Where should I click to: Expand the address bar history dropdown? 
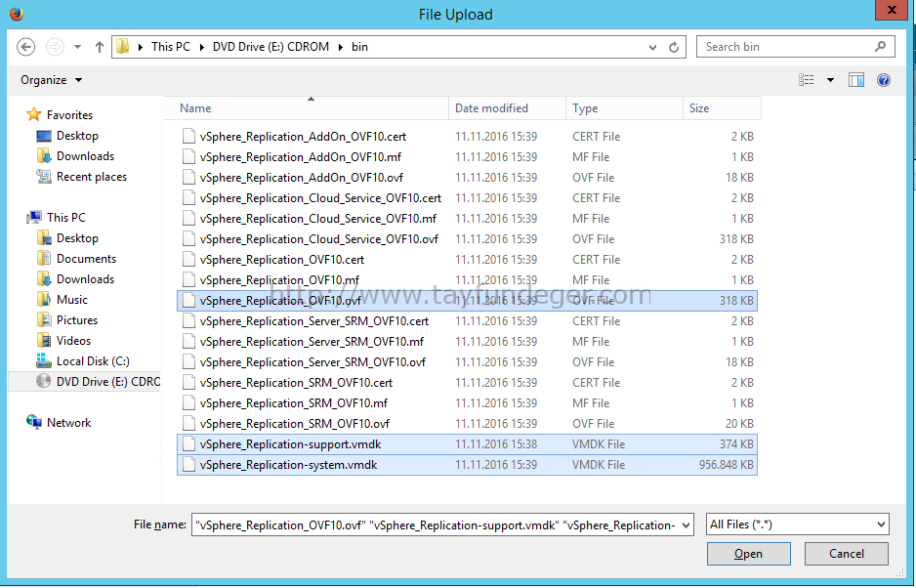pos(652,47)
